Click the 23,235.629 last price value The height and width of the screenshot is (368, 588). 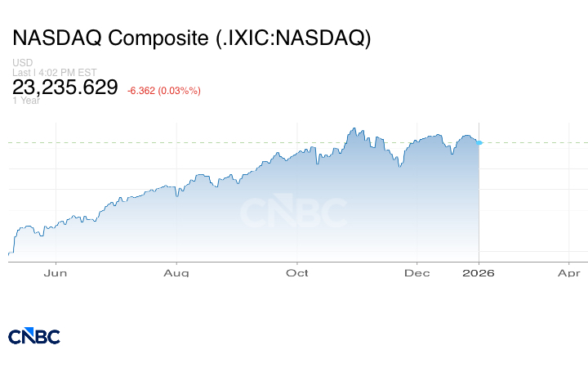pyautogui.click(x=65, y=88)
